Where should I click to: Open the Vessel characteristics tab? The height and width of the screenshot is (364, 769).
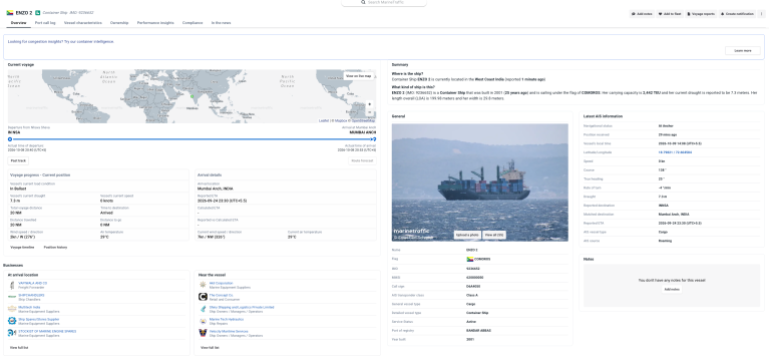[x=83, y=23]
